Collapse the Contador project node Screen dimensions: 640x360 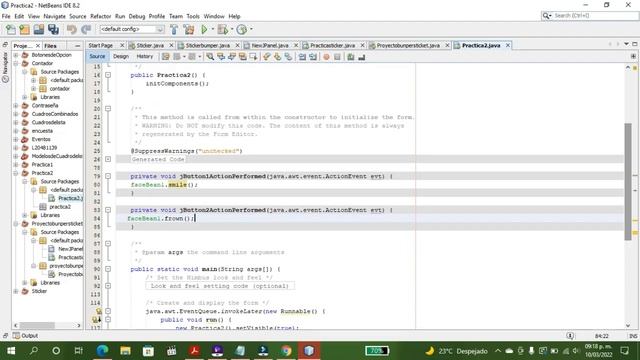pyautogui.click(x=16, y=63)
